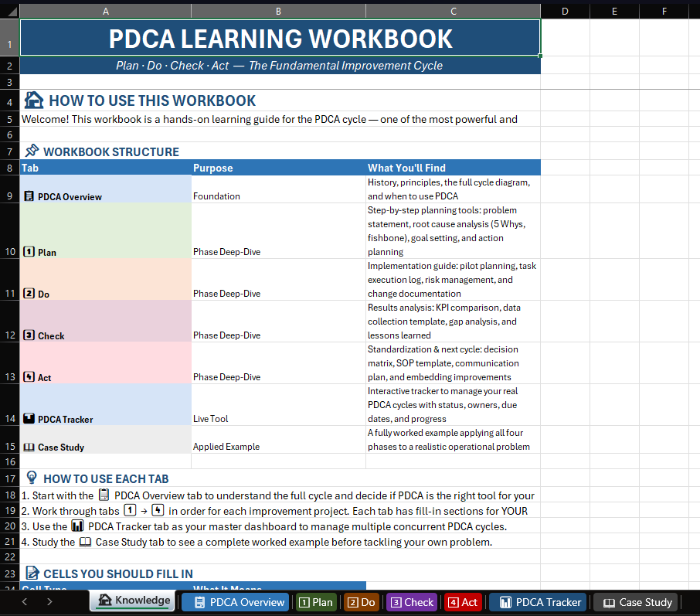
Task: Click the previous sheet navigation arrow
Action: [24, 601]
